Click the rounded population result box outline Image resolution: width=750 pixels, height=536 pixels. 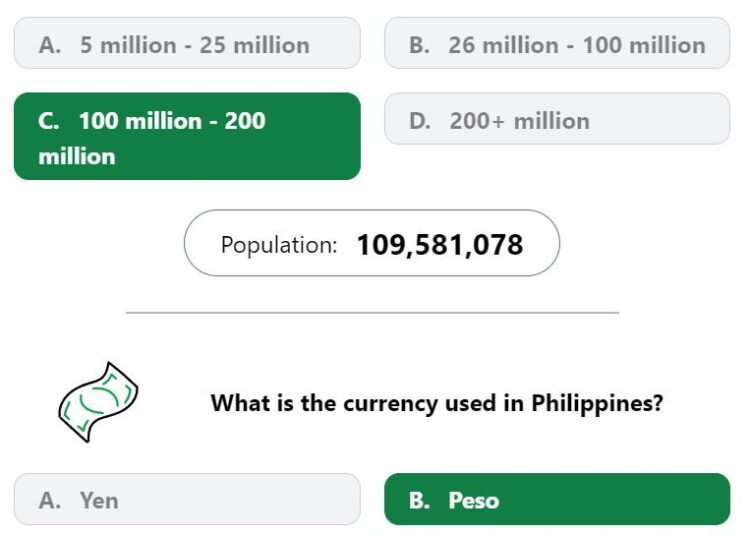[372, 243]
